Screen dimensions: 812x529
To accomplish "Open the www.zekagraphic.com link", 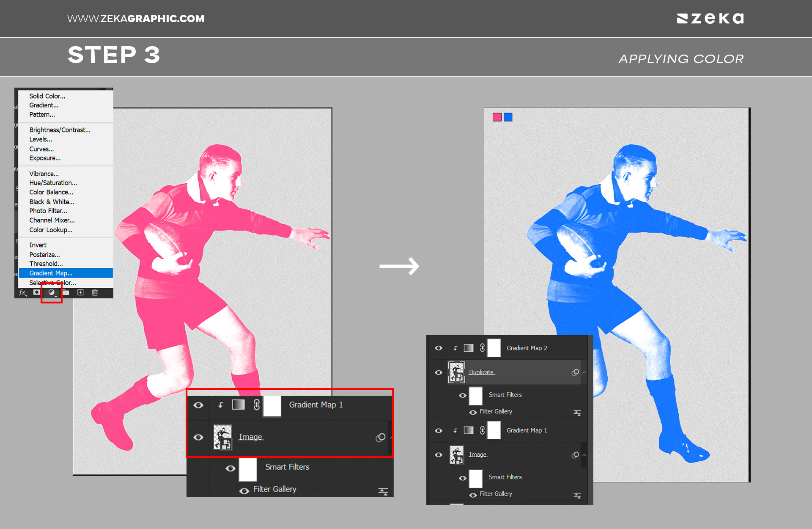I will point(135,19).
